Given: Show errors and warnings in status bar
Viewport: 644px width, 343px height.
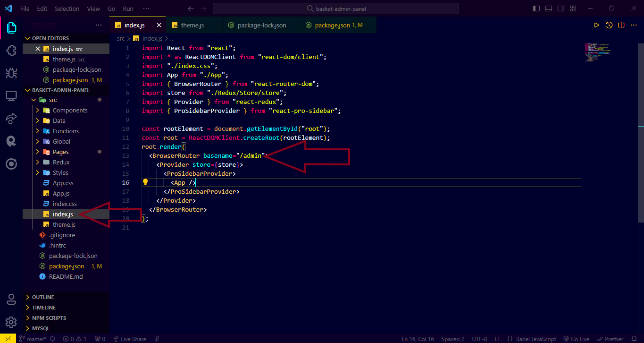Looking at the screenshot, I should pos(75,339).
